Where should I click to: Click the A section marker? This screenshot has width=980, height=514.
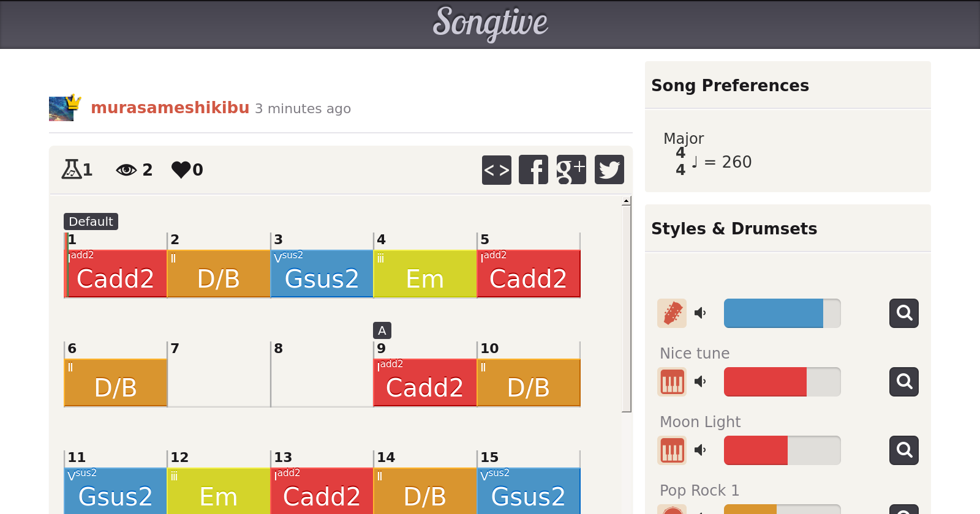[x=382, y=330]
